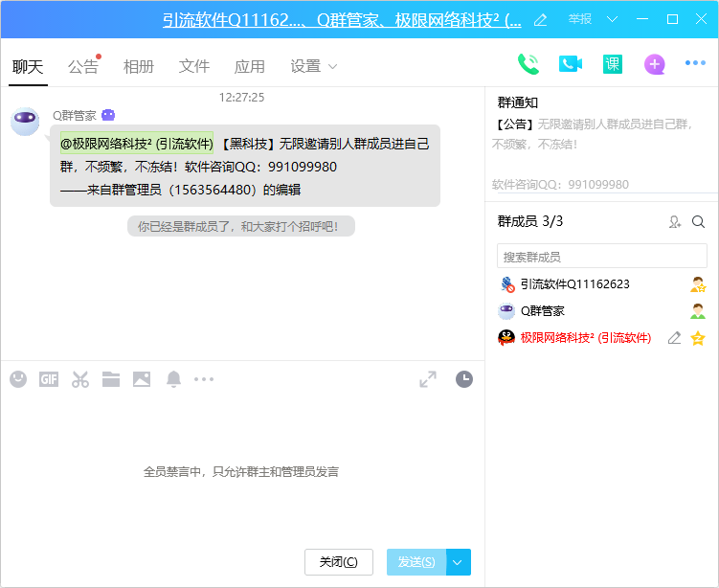Expand the input area with arrows icon
The image size is (719, 588).
coord(428,379)
